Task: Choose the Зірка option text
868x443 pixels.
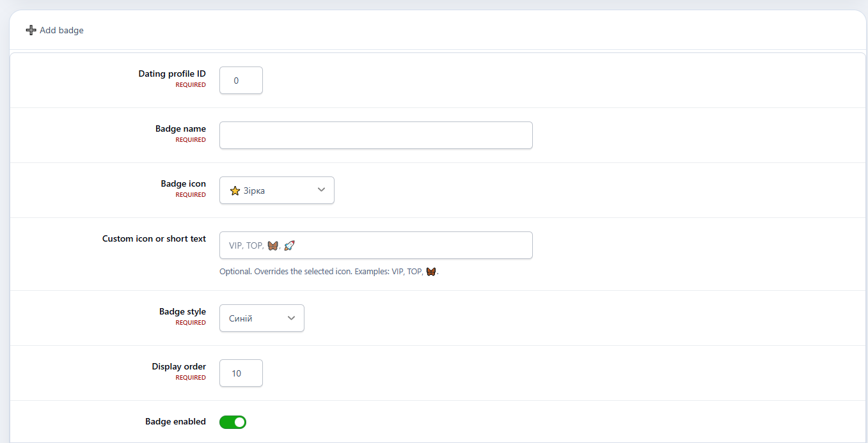Action: 254,190
